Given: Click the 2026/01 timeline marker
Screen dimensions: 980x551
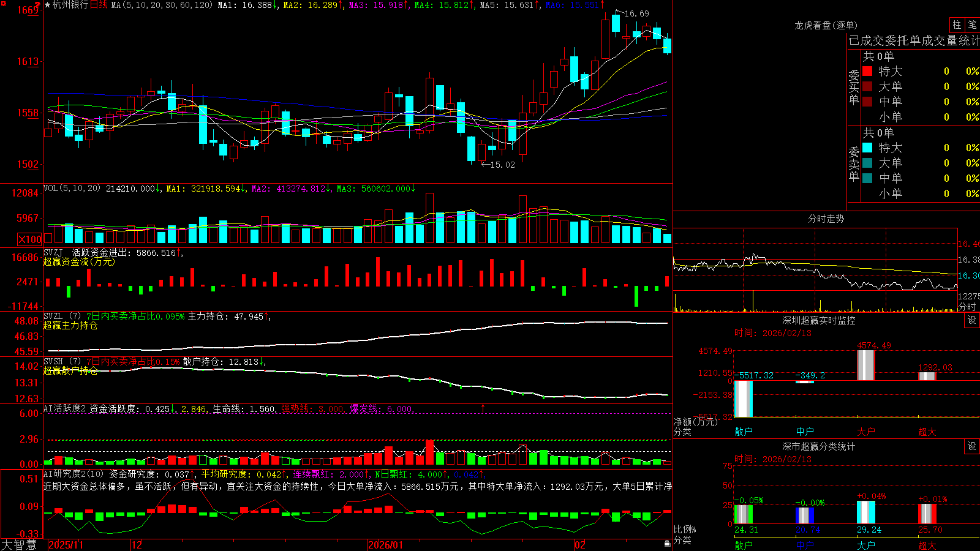Looking at the screenshot, I should click(x=386, y=545).
